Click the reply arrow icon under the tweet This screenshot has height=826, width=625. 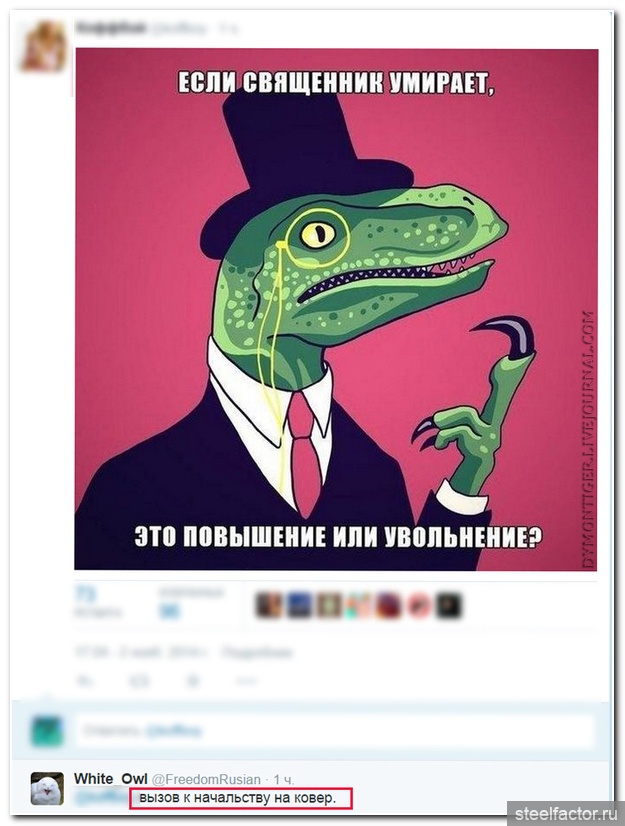coord(85,680)
